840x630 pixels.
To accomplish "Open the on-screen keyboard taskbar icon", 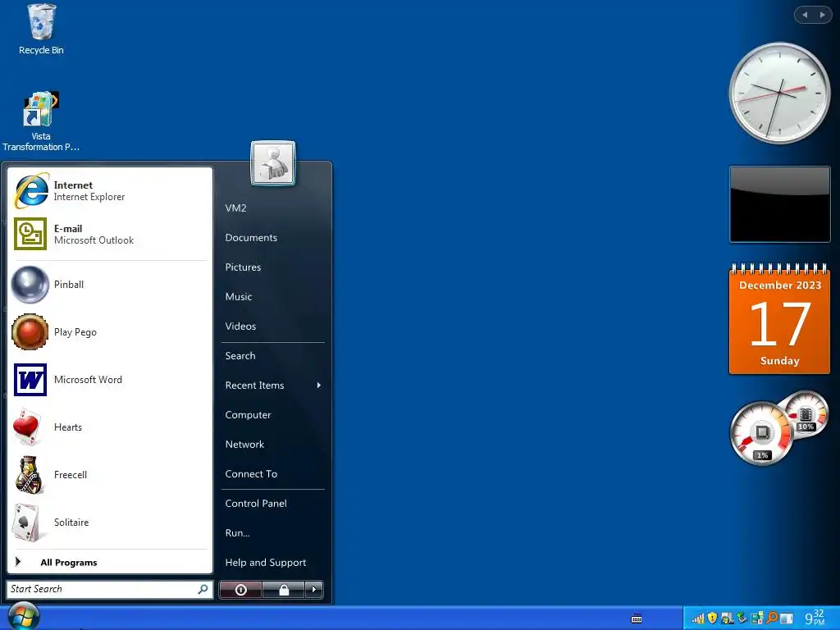I will (637, 619).
